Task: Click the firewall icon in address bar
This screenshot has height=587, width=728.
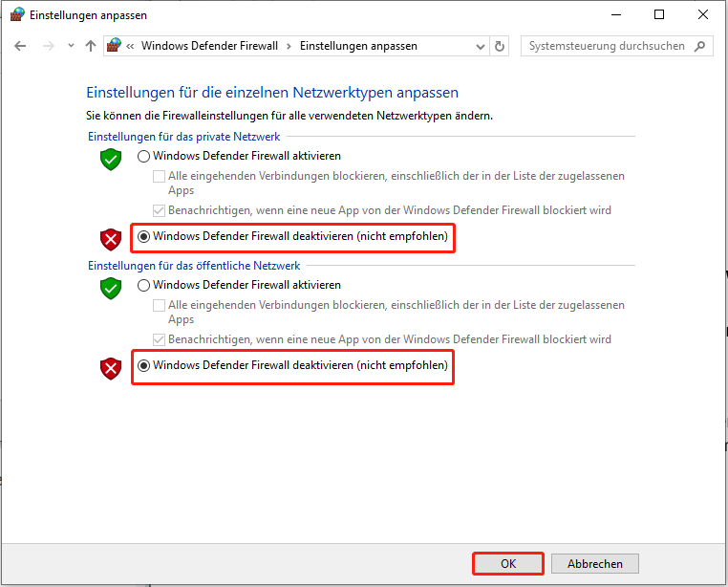Action: click(114, 45)
